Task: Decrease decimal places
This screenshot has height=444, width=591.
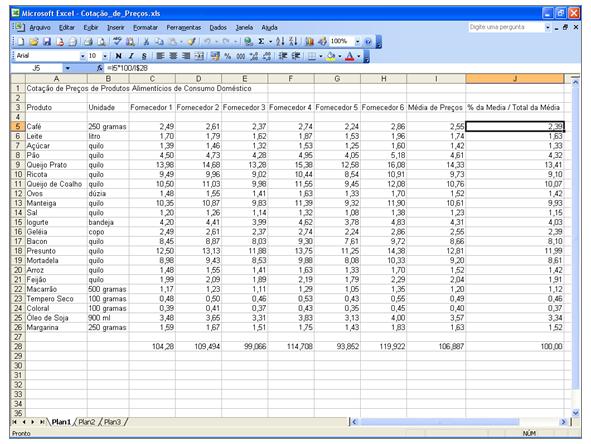Action: (267, 56)
